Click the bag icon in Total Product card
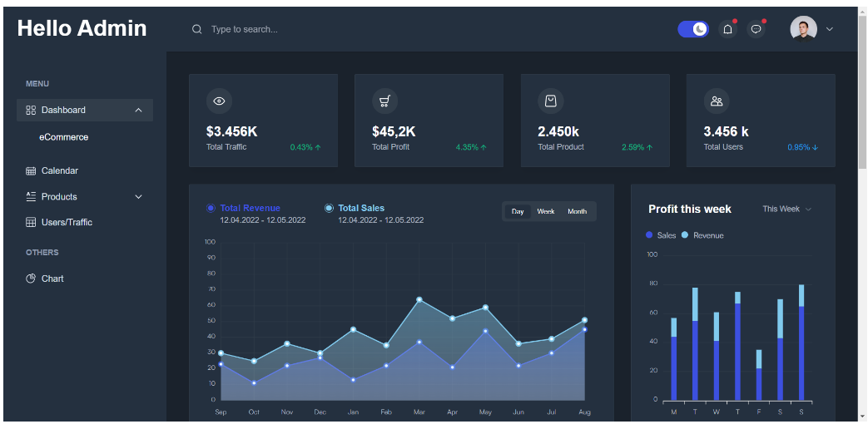The width and height of the screenshot is (868, 429). pos(551,101)
